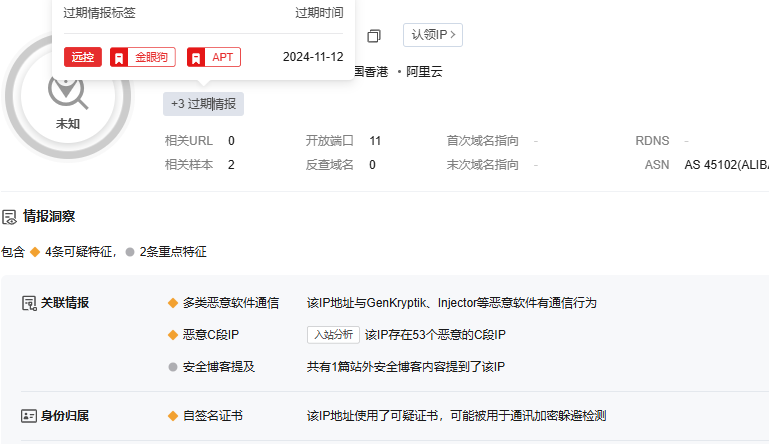
Task: Click the gray dot beside 安全博客提及
Action: 173,367
